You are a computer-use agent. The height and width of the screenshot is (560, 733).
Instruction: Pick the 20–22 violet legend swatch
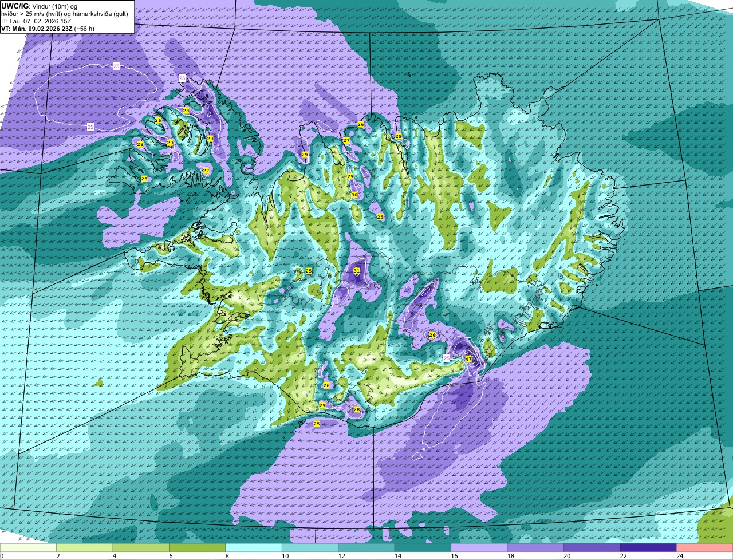(x=592, y=547)
